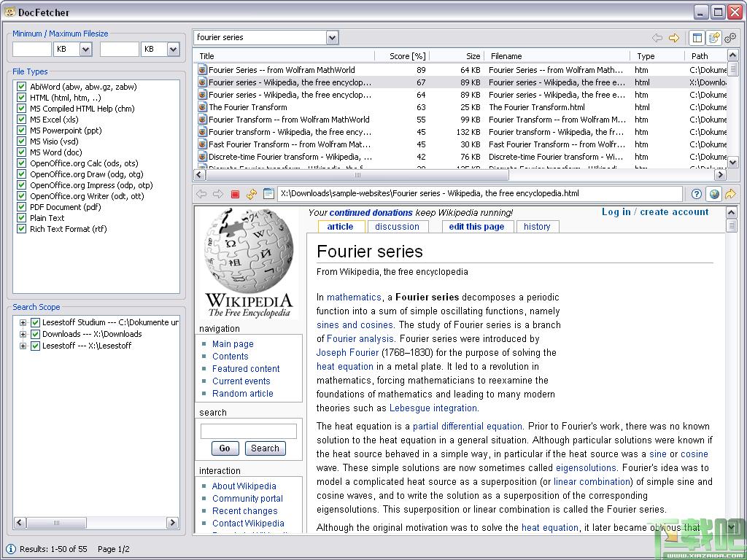Uncheck the PDF Document file type
This screenshot has width=747, height=560.
[x=22, y=207]
